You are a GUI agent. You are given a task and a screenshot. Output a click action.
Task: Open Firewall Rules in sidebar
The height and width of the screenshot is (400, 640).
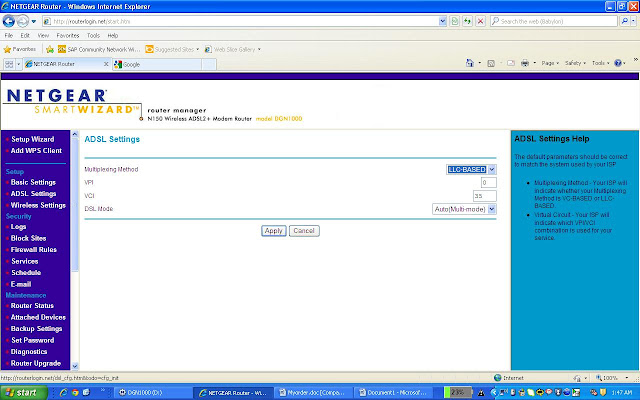point(33,250)
